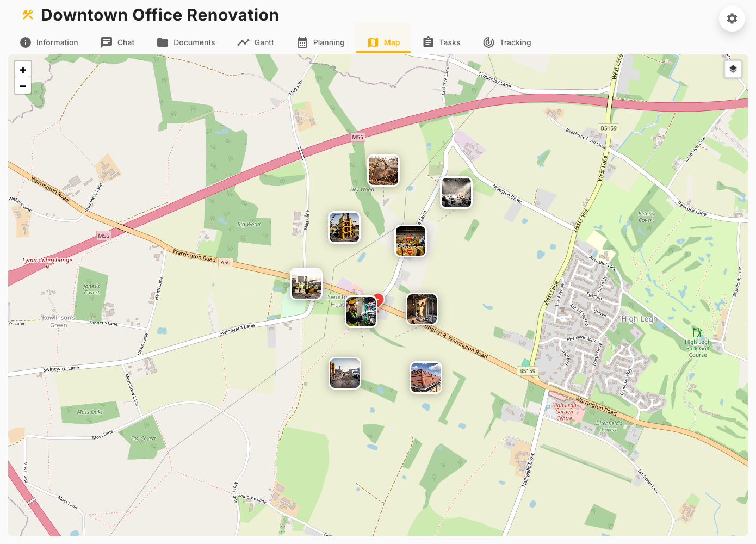Click the roofing photo thumbnail near B5159
The width and height of the screenshot is (756, 544).
point(426,377)
